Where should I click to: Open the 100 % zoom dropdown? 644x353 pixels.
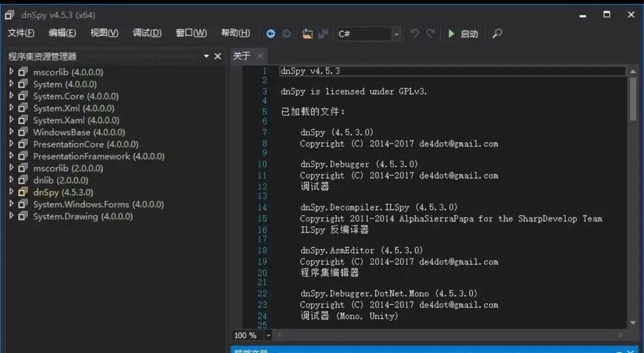pyautogui.click(x=268, y=335)
